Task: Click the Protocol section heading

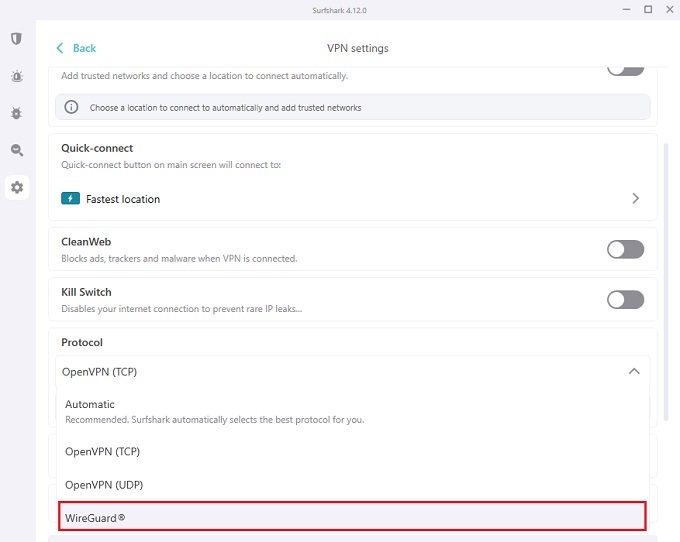Action: click(x=82, y=343)
